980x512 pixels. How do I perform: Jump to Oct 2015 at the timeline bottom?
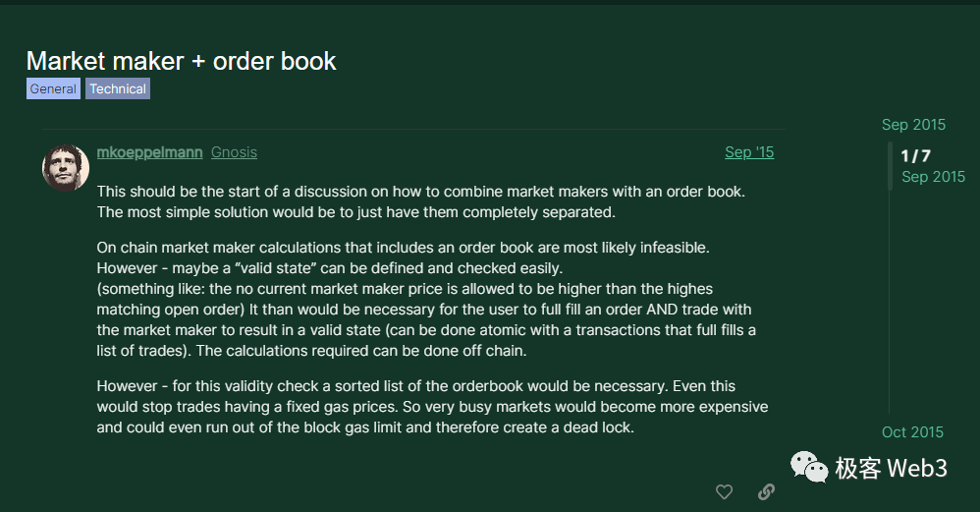913,432
